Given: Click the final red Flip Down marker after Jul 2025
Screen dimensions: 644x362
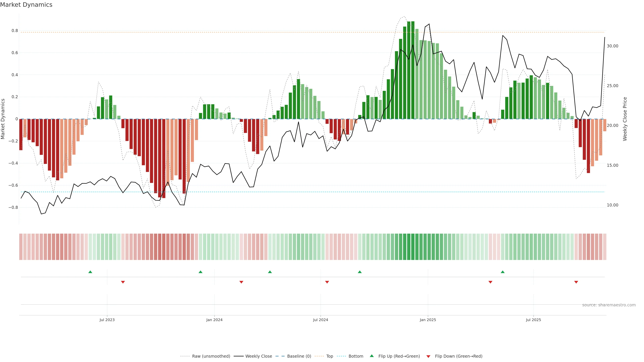Looking at the screenshot, I should (576, 282).
